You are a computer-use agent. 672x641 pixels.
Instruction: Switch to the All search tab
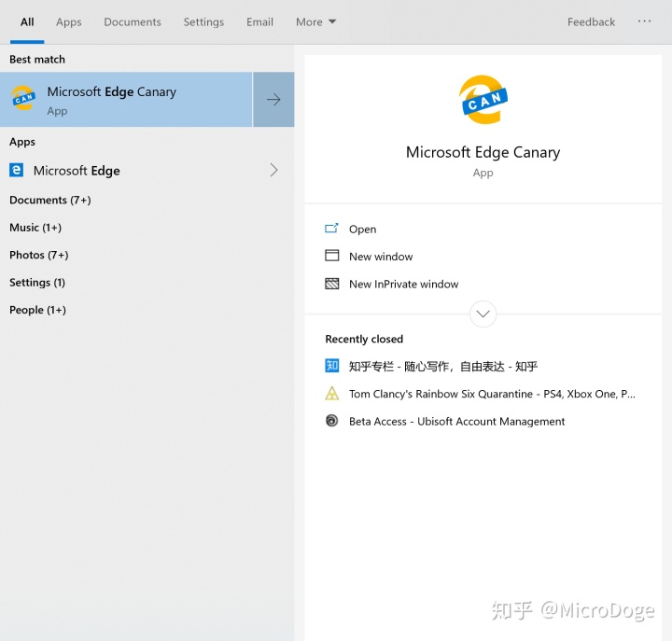[27, 21]
